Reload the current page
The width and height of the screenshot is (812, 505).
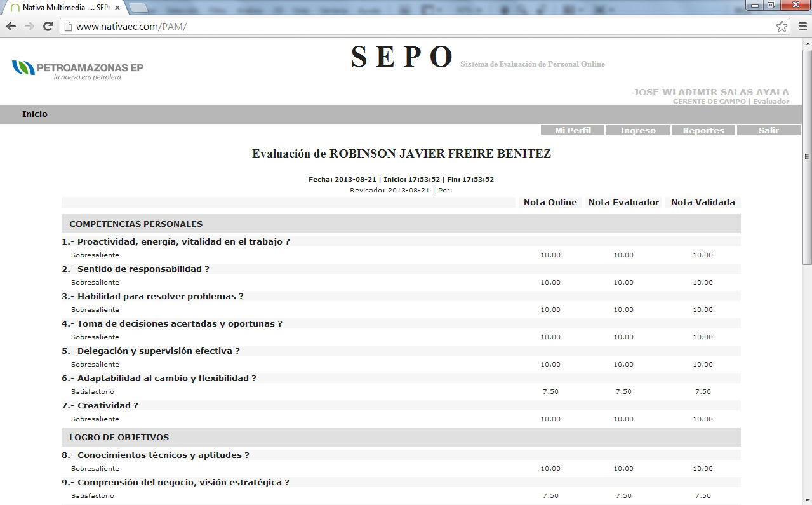(48, 26)
